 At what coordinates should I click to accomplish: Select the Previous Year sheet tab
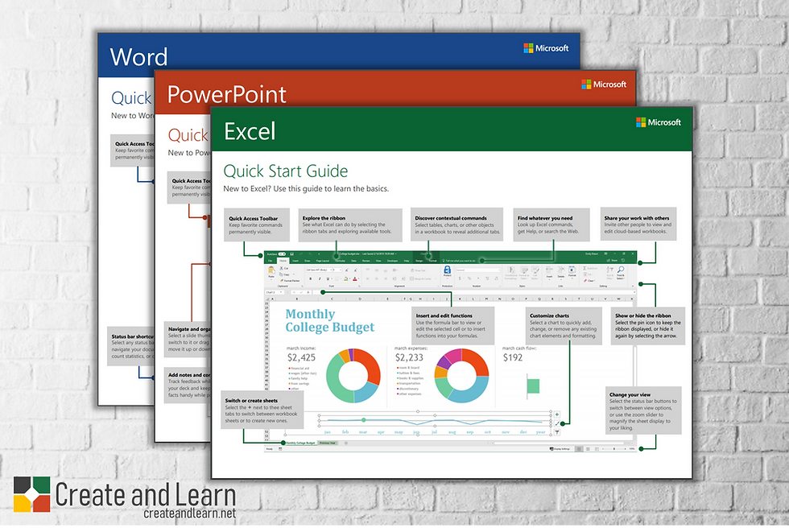point(327,443)
